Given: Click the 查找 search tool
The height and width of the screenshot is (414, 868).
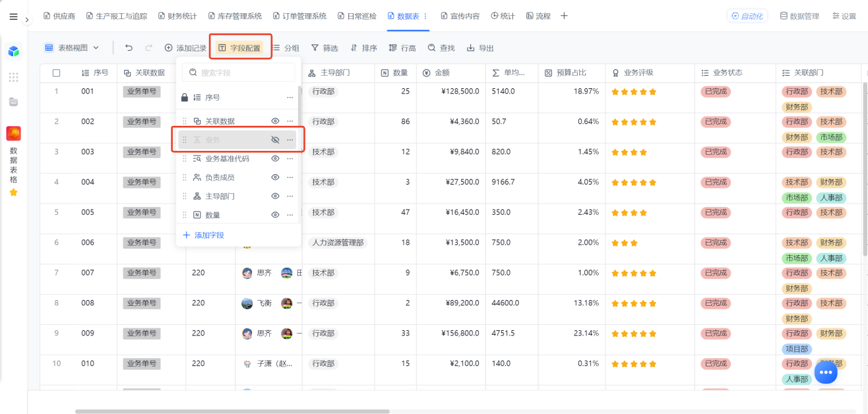Looking at the screenshot, I should [441, 47].
